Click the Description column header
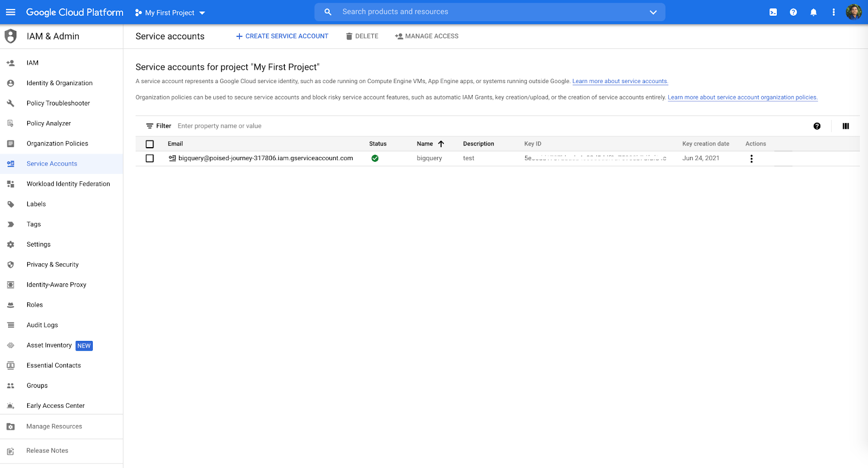Screen dimensions: 868x468 click(x=478, y=144)
